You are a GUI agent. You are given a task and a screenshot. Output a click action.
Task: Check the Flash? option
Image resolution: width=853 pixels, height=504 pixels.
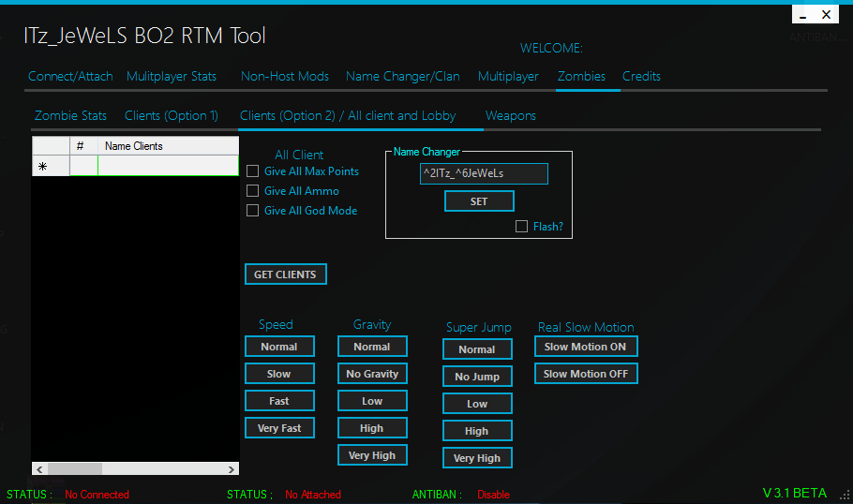point(521,226)
